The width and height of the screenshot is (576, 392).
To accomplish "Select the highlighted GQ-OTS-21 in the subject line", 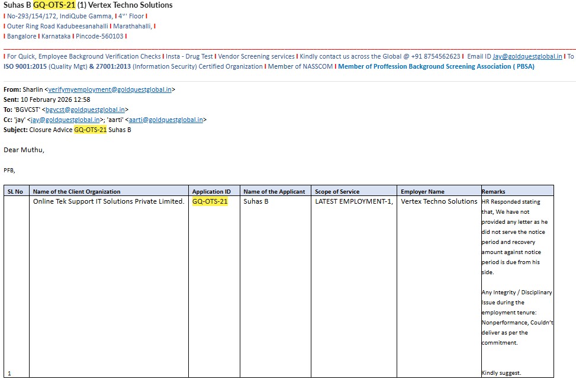I will pyautogui.click(x=91, y=130).
